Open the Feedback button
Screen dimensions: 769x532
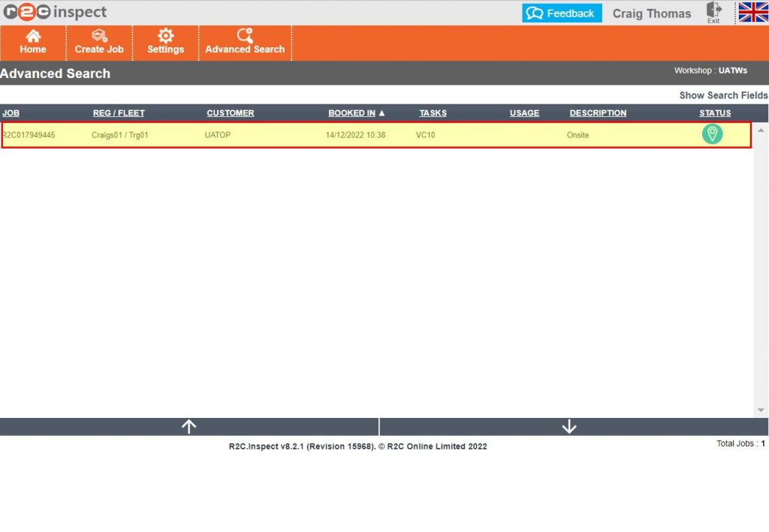click(x=562, y=14)
